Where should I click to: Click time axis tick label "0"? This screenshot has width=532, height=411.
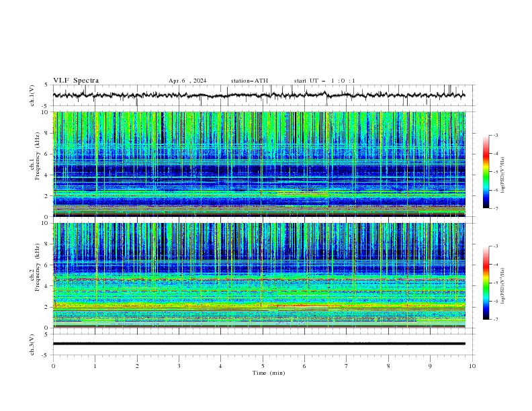(53, 366)
